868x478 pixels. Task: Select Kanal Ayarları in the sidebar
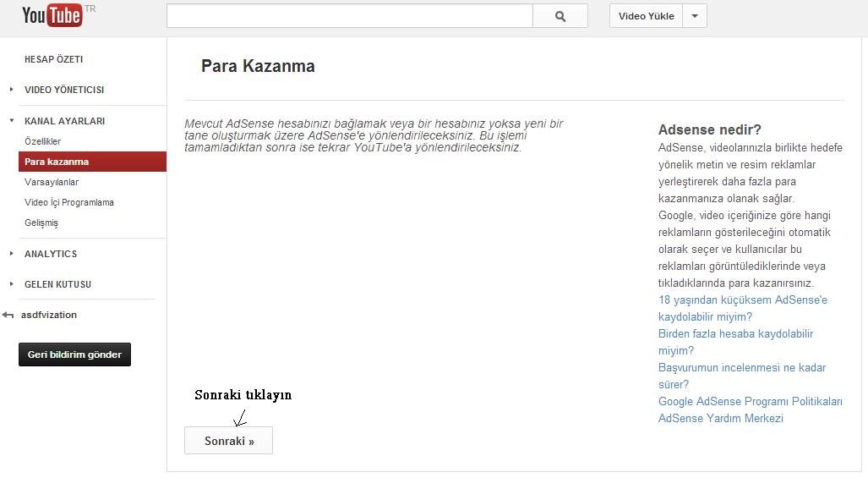[65, 121]
